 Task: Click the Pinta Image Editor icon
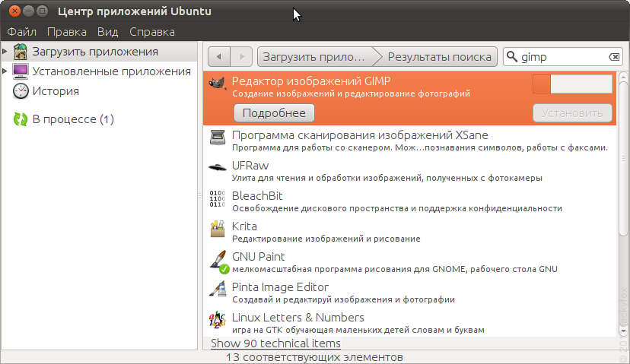pyautogui.click(x=218, y=289)
